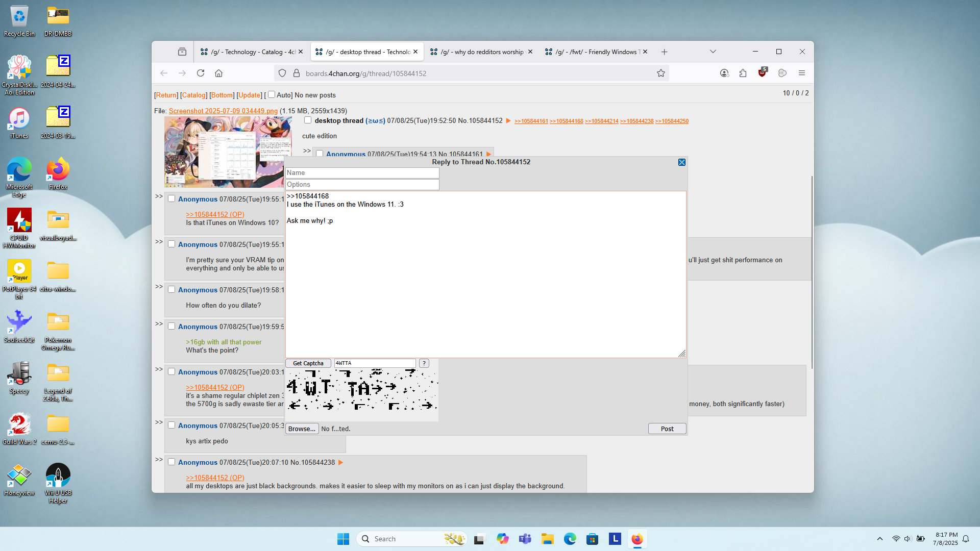Check the 20:03 chiplet zen post checkbox
The image size is (980, 551).
coord(171,372)
